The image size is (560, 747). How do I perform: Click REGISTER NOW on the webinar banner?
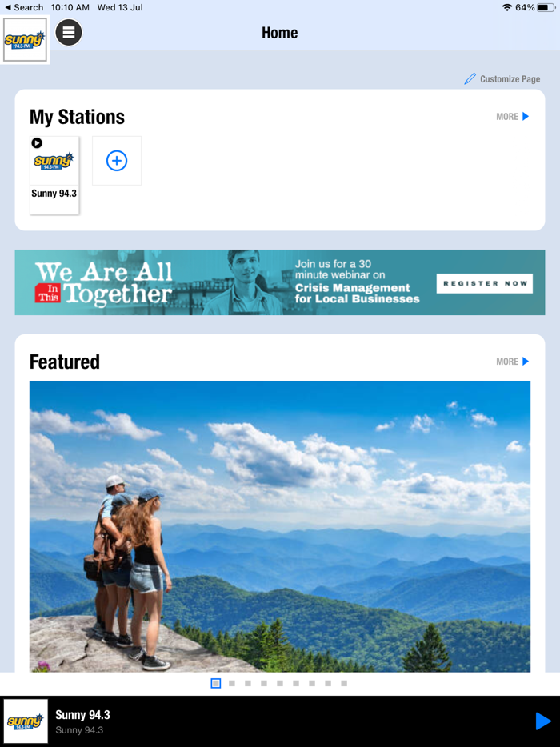(x=485, y=283)
